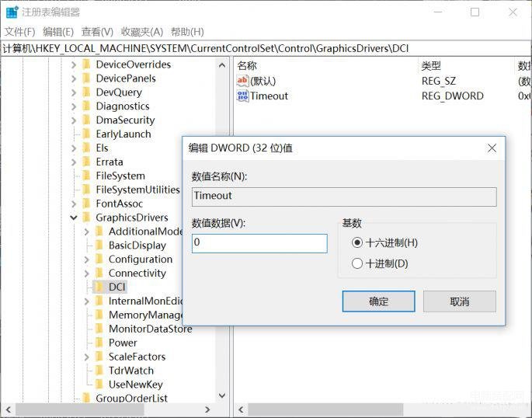Click the TdrWatch folder icon
Image resolution: width=532 pixels, height=418 pixels.
(x=99, y=371)
